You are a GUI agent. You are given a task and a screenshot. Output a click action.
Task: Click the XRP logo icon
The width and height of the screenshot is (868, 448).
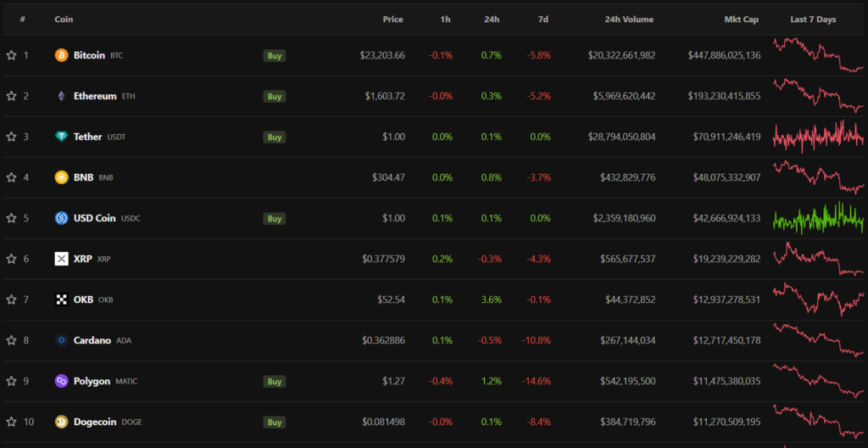(x=61, y=259)
